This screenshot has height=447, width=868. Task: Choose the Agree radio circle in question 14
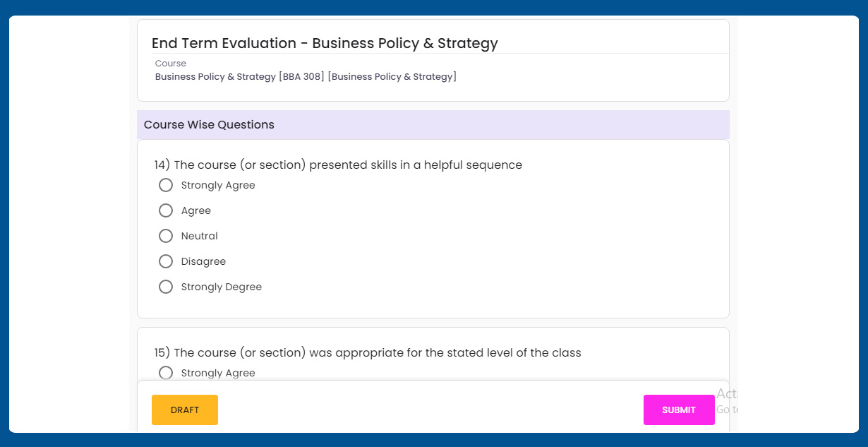tap(166, 210)
